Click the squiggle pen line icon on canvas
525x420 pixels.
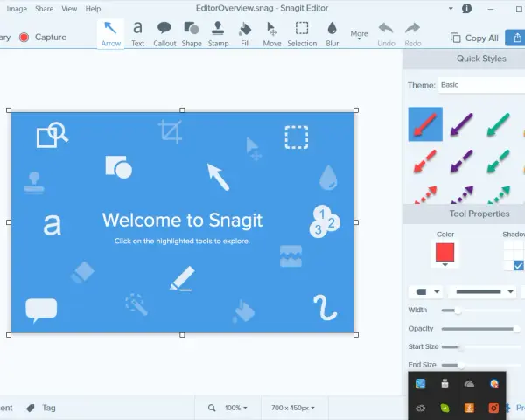click(325, 307)
